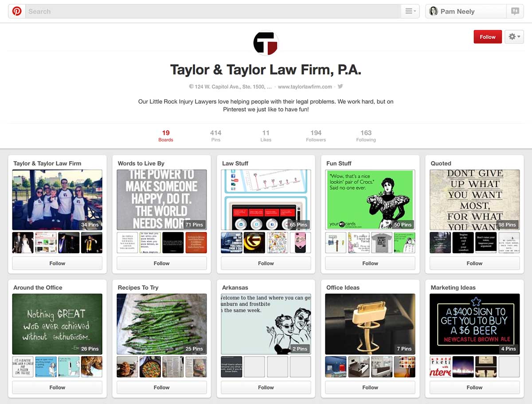
Task: Switch to the Pins tab
Action: coord(215,136)
